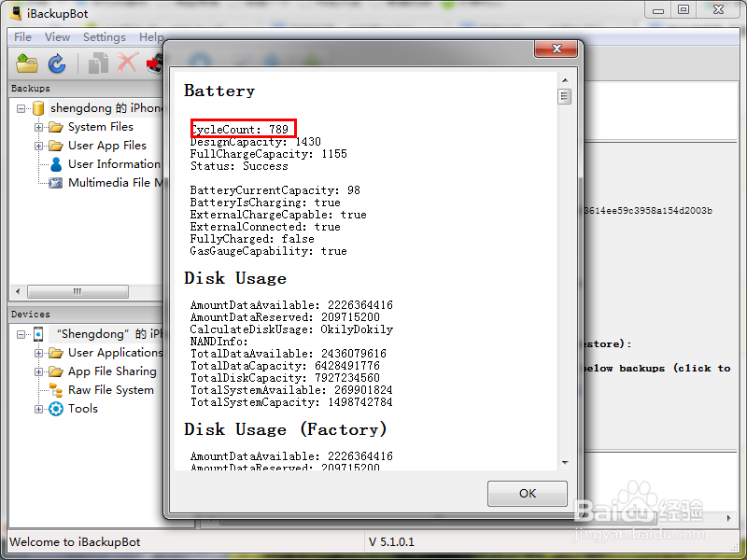Click OK in the device info dialog

coord(528,494)
